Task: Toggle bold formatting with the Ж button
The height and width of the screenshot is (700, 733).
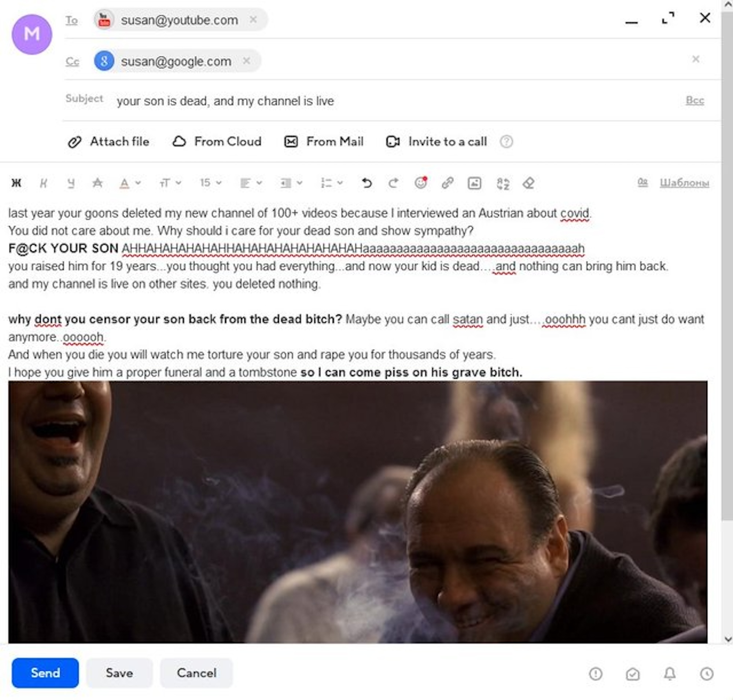Action: click(16, 183)
